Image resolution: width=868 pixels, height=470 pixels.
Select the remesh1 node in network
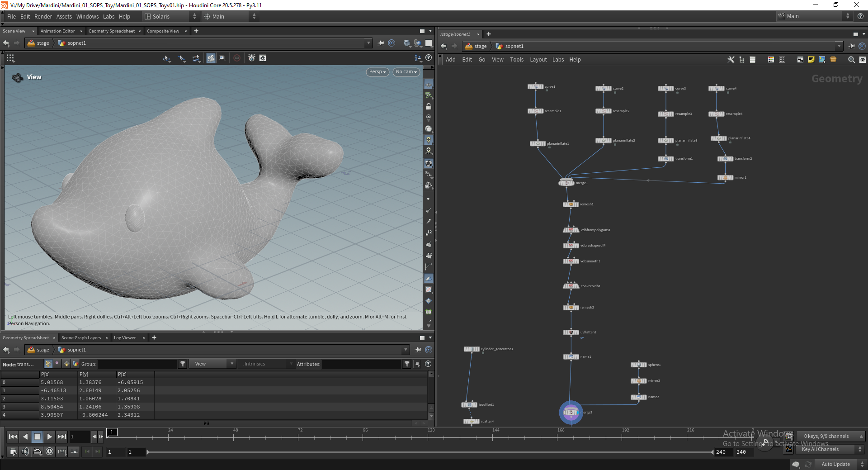[571, 204]
